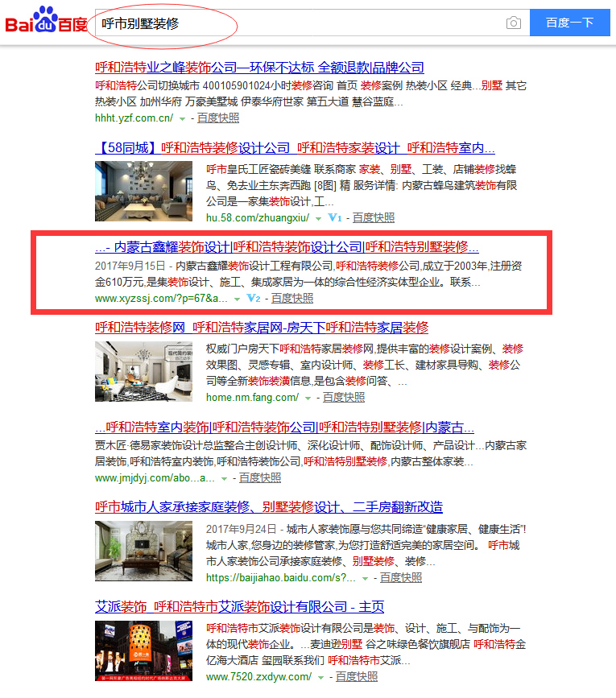The width and height of the screenshot is (616, 698).
Task: Click the living room thumbnail of 58同城 result
Action: 143,192
